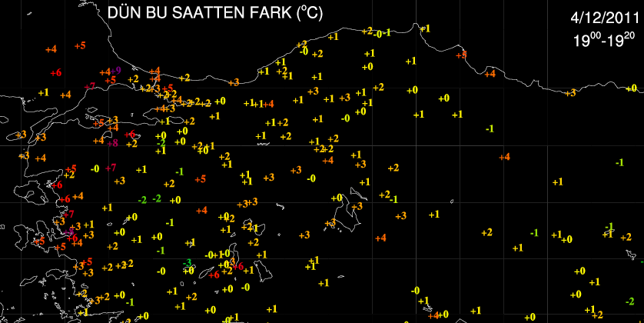
Task: Pick the green -3 temperature marker
Action: (187, 263)
